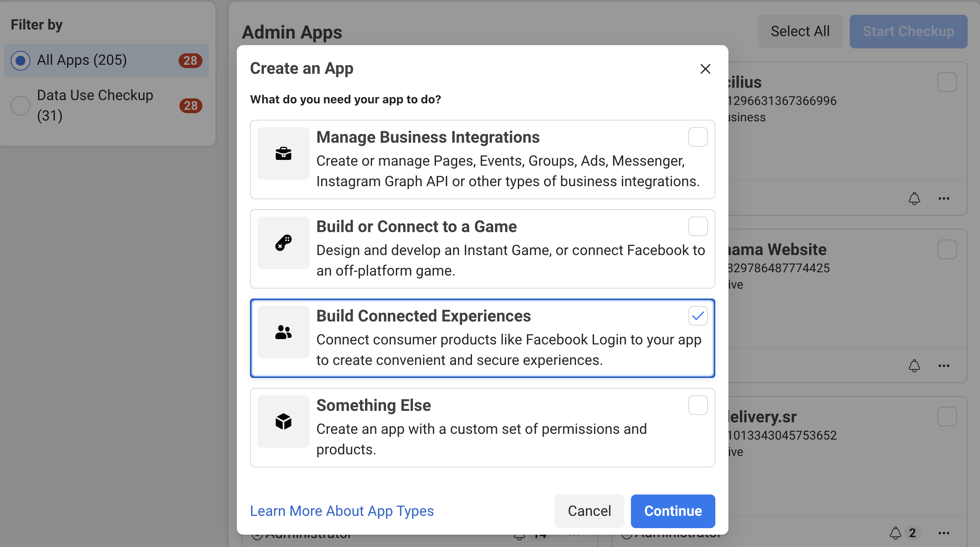The height and width of the screenshot is (547, 980).
Task: Click the game controller icon
Action: (283, 243)
